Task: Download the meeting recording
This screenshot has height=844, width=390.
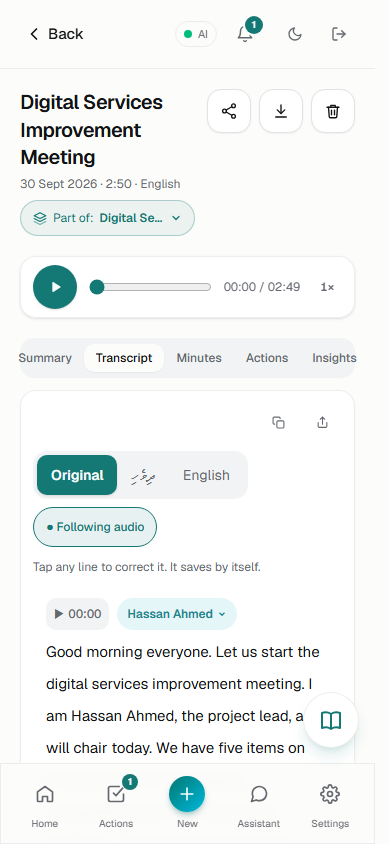Action: point(281,111)
